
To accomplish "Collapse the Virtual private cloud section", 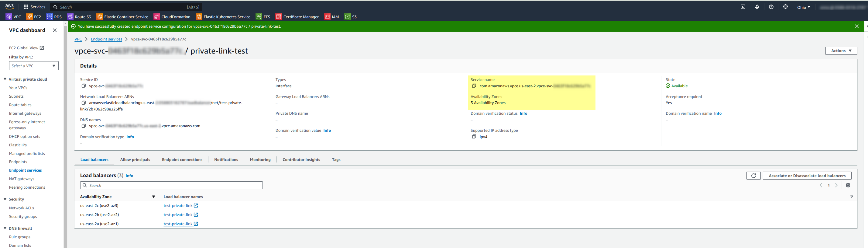I will [x=5, y=79].
